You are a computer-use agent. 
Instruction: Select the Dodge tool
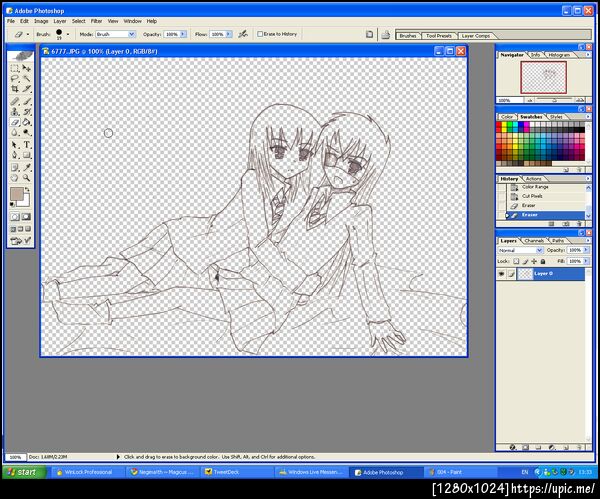[26, 133]
